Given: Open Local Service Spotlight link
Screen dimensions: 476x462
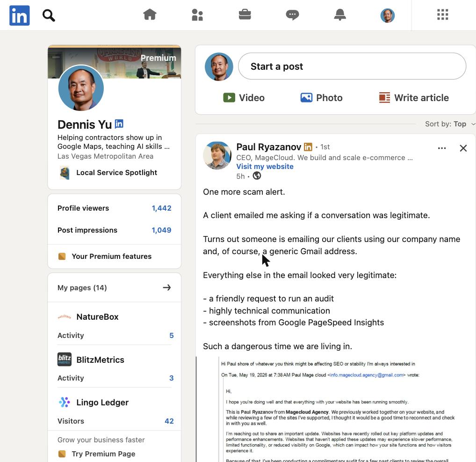Looking at the screenshot, I should [116, 173].
